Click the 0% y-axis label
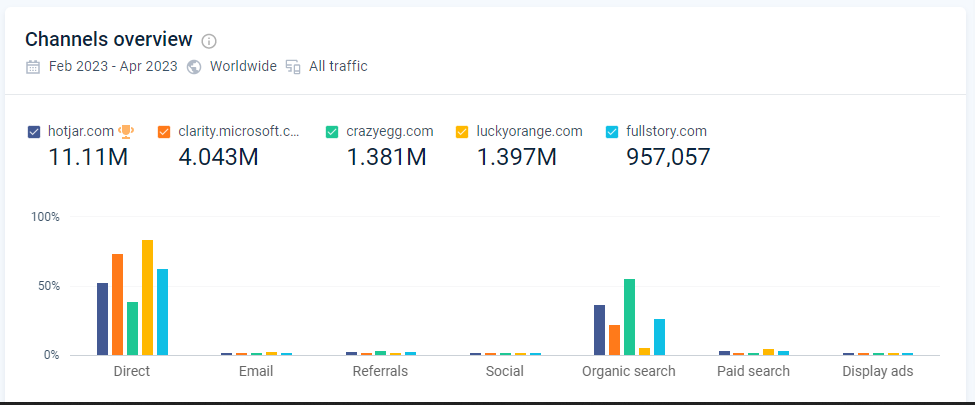 (52, 355)
